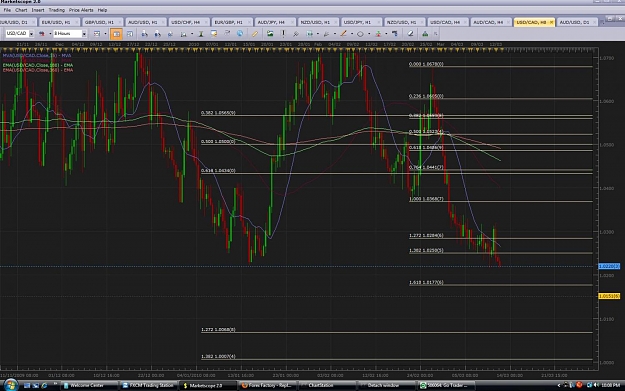Click the 1.272 1.0068 Fibonacci label
The image size is (625, 391).
point(218,330)
